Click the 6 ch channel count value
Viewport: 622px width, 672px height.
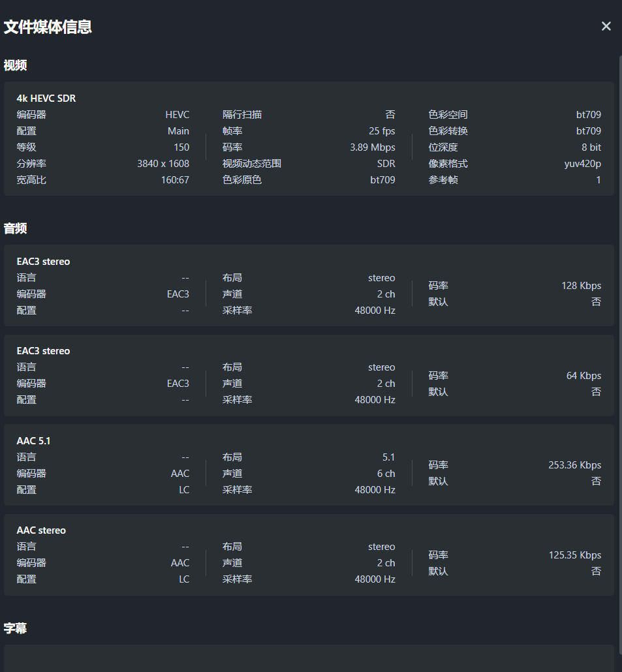386,474
